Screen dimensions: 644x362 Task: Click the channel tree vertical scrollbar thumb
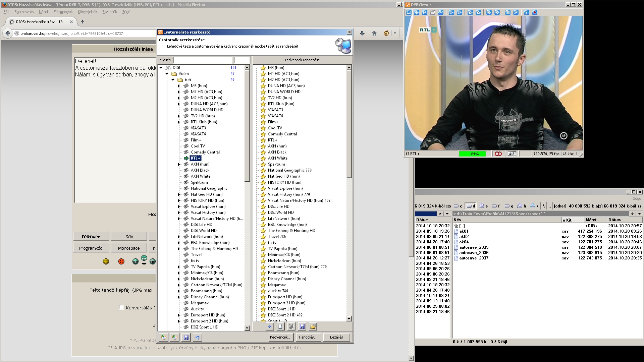(247, 126)
